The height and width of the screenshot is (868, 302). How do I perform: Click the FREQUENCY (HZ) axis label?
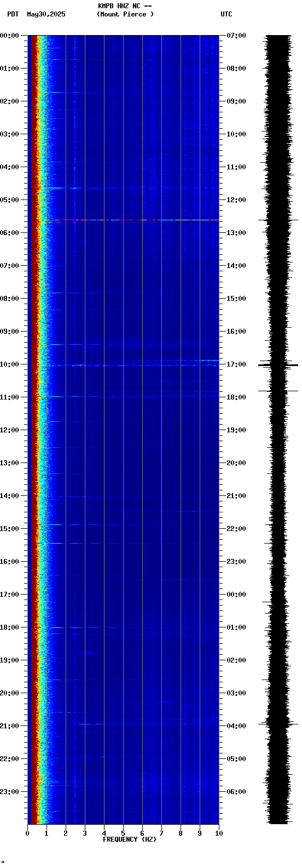tap(130, 840)
